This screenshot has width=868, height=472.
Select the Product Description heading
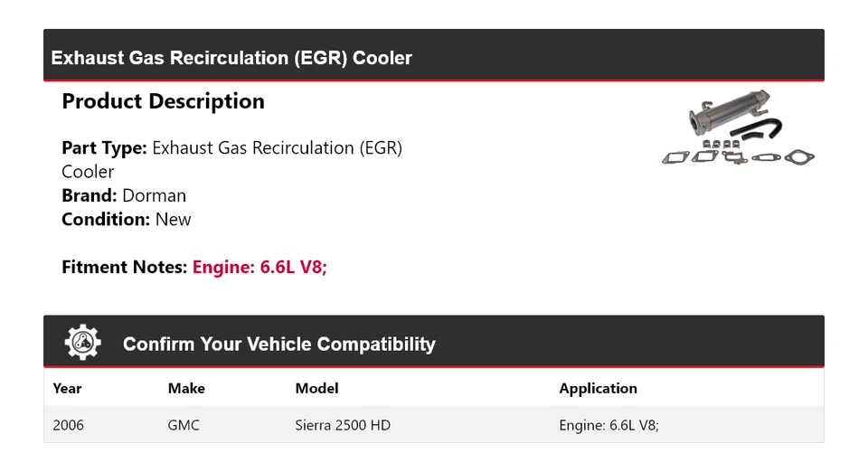[163, 101]
